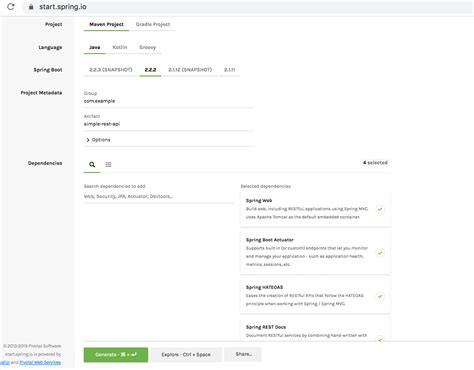Choose Kotlin language
The width and height of the screenshot is (474, 370).
120,47
